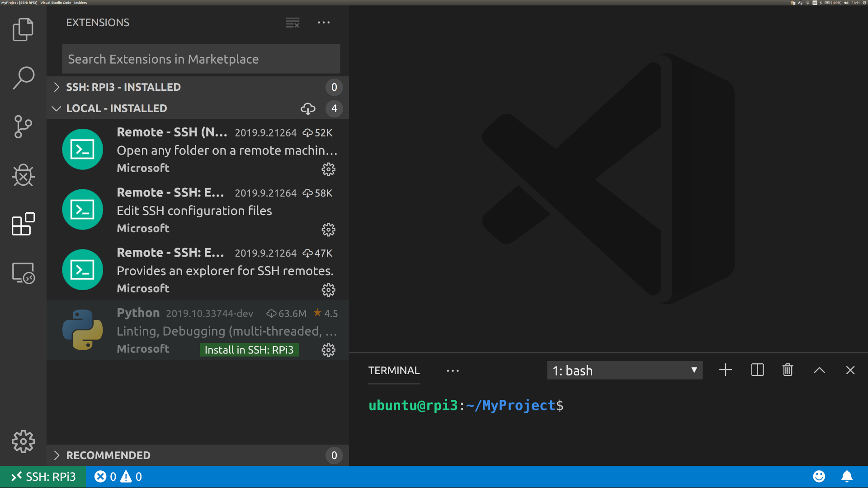The width and height of the screenshot is (868, 488).
Task: Click errors and warnings count in status bar
Action: (118, 477)
